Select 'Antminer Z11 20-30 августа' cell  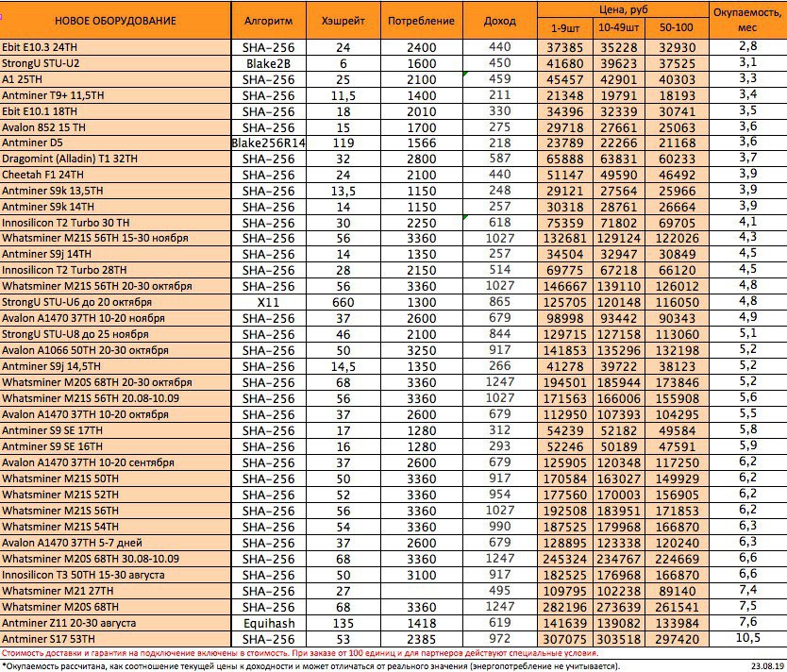pyautogui.click(x=115, y=623)
